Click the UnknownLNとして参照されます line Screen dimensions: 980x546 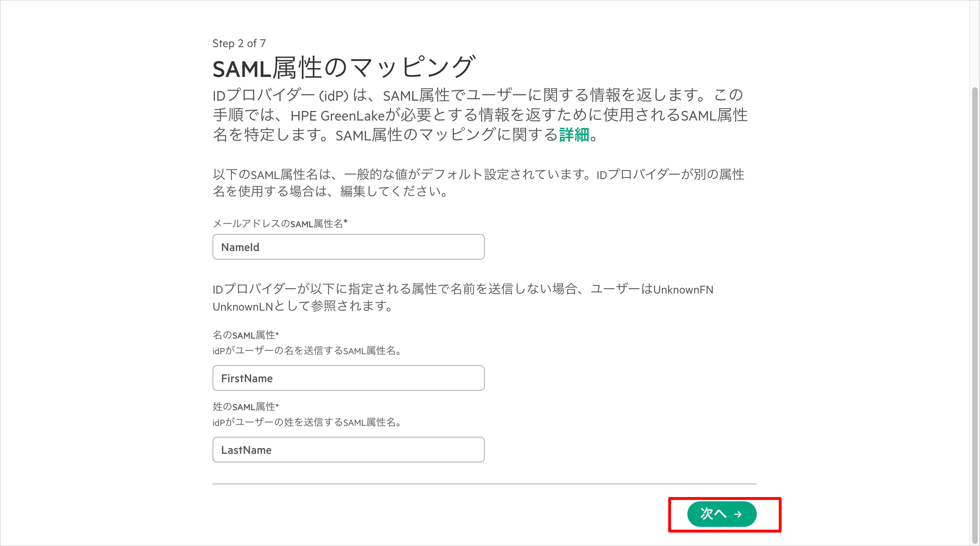[x=303, y=306]
